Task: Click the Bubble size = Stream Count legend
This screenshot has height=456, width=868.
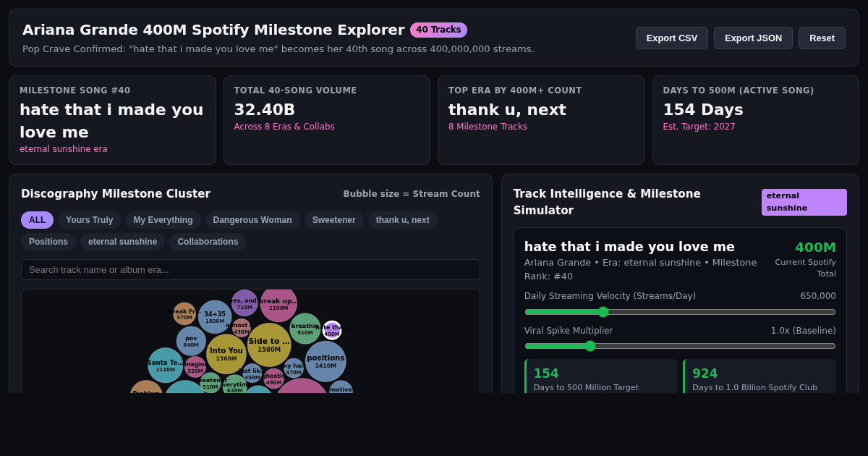Action: click(x=412, y=194)
